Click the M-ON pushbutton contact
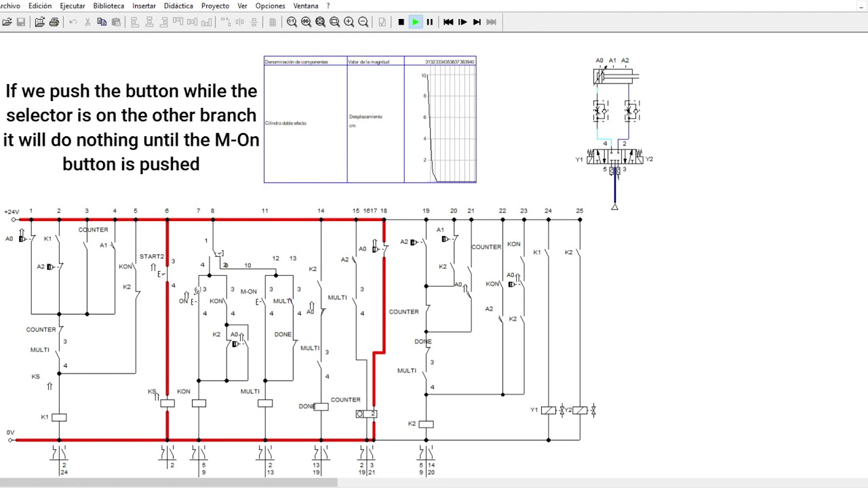 click(262, 301)
